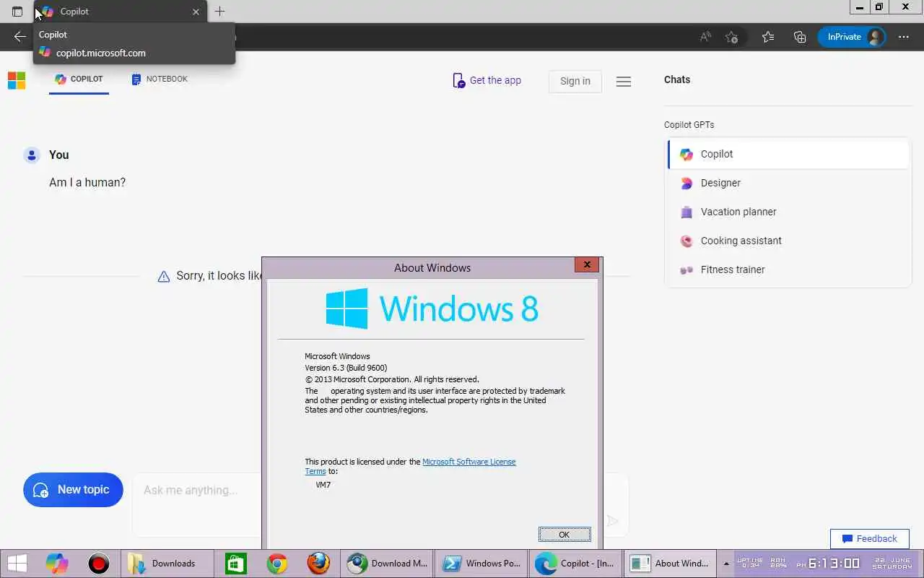Launch Copilot from the taskbar icon

57,564
